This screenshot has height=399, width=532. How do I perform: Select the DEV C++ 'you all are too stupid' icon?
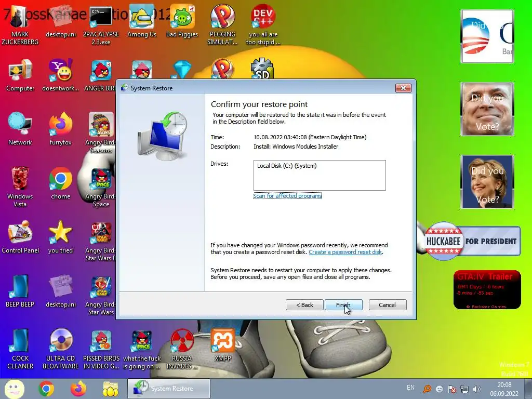point(263,25)
